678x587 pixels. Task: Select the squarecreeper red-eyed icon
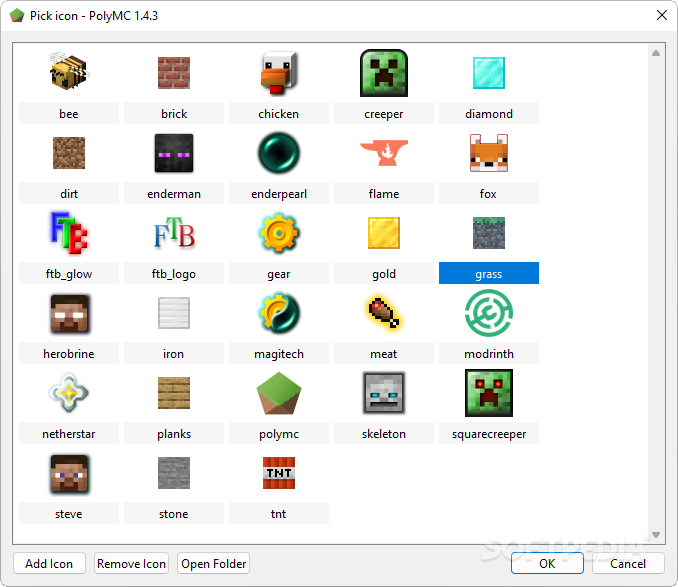pos(489,393)
